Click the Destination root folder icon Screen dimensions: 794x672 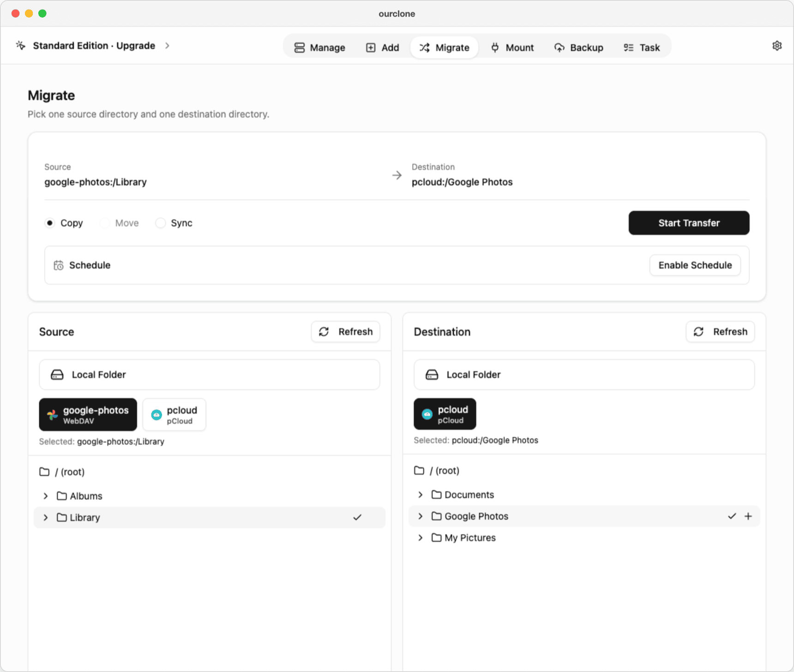pos(419,470)
